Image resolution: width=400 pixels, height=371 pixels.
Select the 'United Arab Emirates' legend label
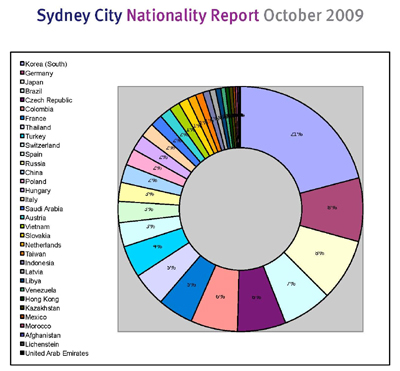(57, 353)
